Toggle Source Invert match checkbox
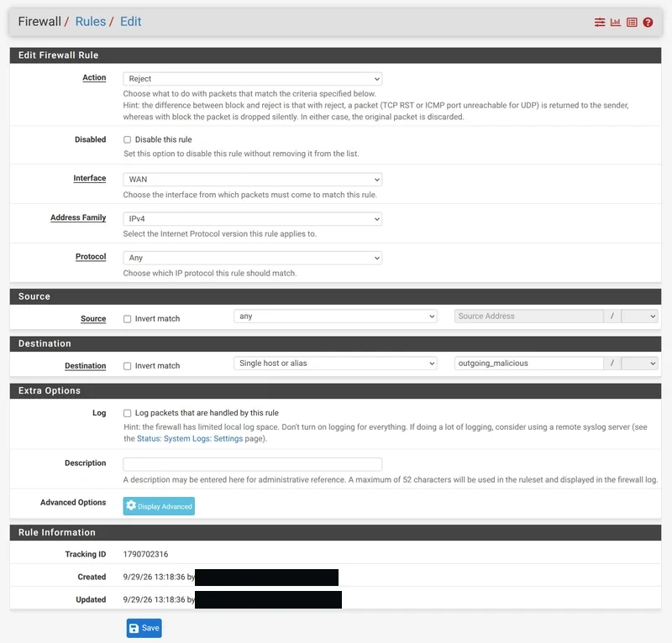The height and width of the screenshot is (643, 672). [128, 319]
